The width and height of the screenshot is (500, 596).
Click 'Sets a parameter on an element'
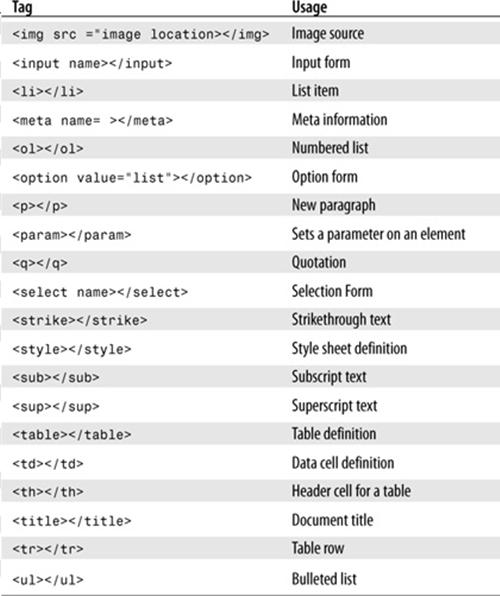pyautogui.click(x=378, y=234)
